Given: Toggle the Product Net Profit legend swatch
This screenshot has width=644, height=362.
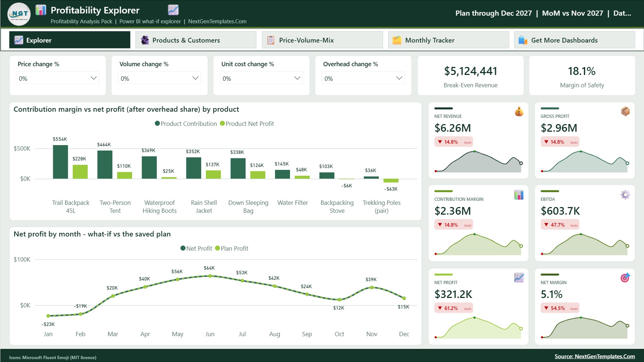Looking at the screenshot, I should (x=222, y=124).
